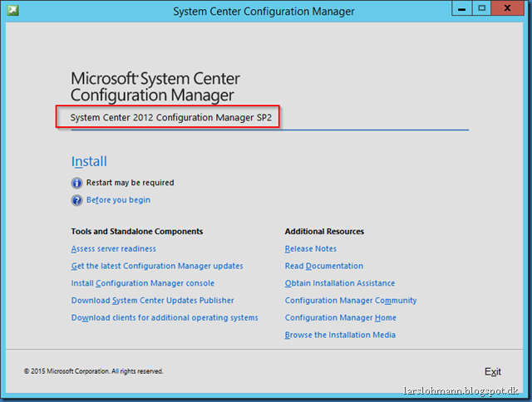Maximize the System Center Configuration Manager window
This screenshot has height=402, width=532.
point(481,8)
